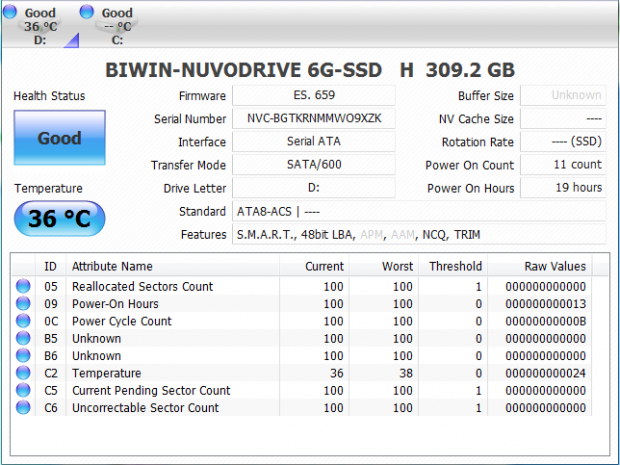Click the Health Status label
This screenshot has height=465, width=620.
click(49, 96)
